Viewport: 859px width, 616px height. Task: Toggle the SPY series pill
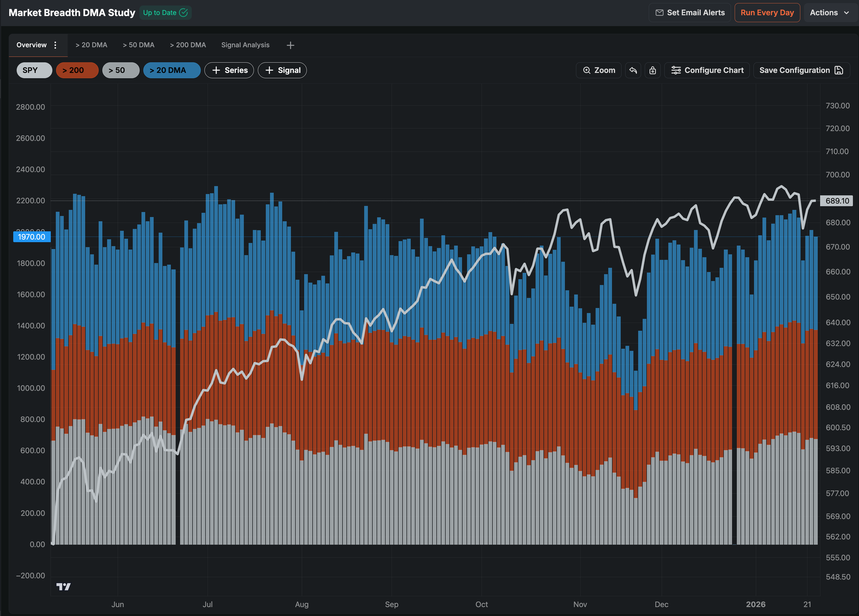pyautogui.click(x=34, y=70)
